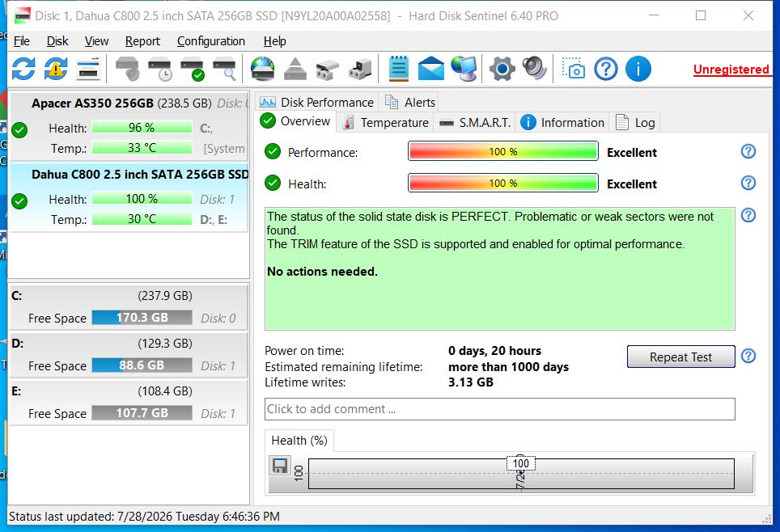Open the Help menu
The image size is (780, 532).
(x=274, y=41)
